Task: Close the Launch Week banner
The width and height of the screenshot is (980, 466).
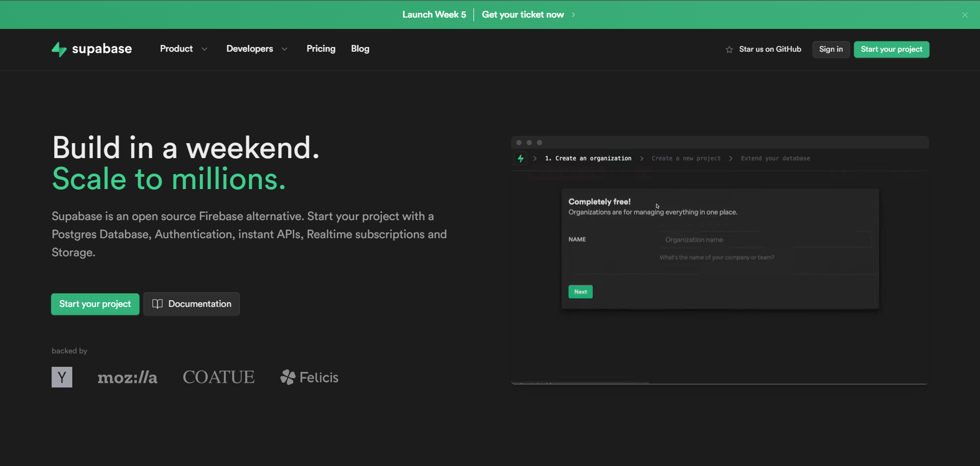Action: tap(965, 15)
